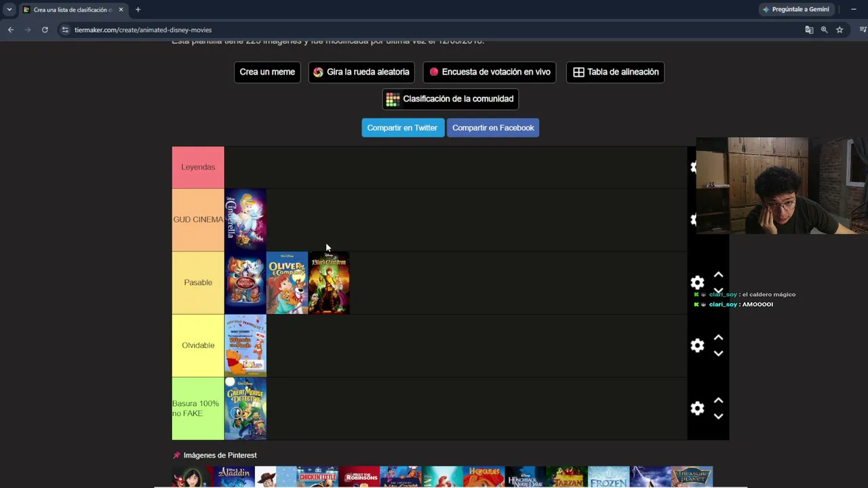868x488 pixels.
Task: Open a new browser tab
Action: [x=138, y=9]
